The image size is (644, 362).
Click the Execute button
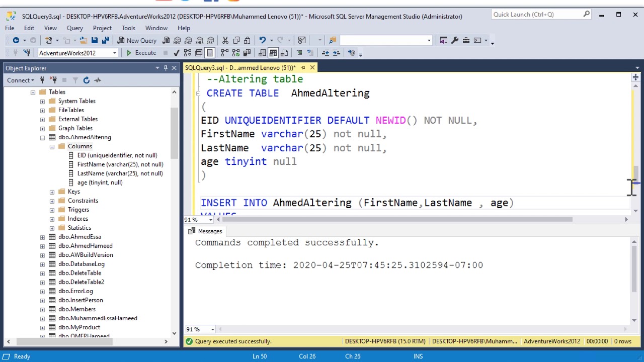click(x=141, y=53)
